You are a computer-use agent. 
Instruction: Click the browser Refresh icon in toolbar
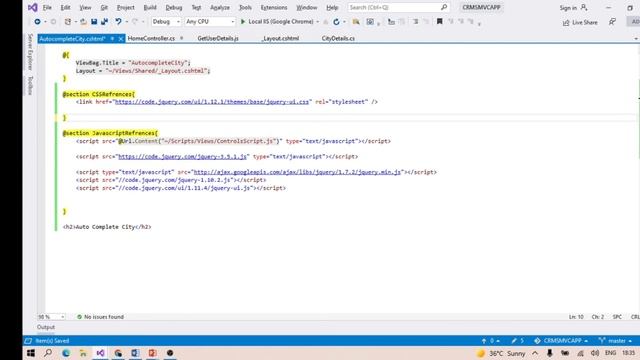point(336,22)
